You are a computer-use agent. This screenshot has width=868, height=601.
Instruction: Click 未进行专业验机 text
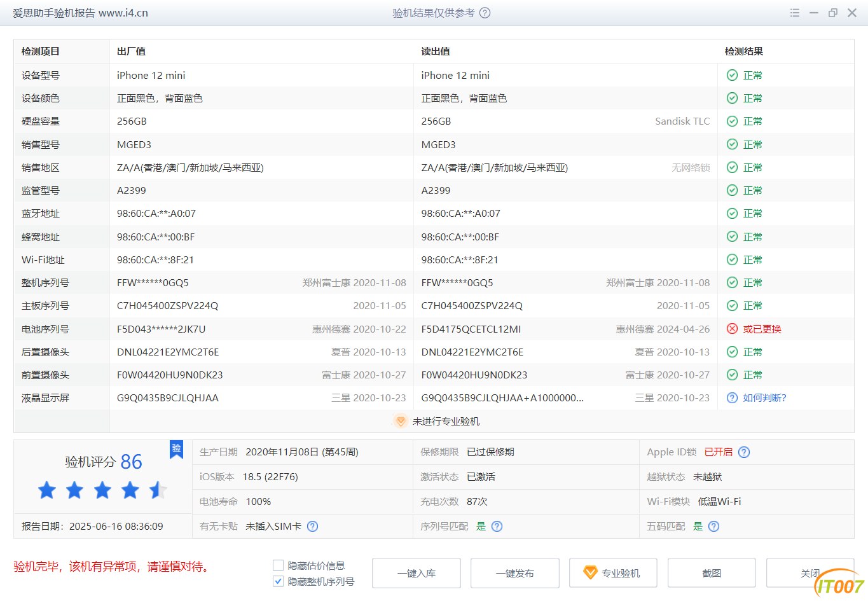click(x=446, y=421)
